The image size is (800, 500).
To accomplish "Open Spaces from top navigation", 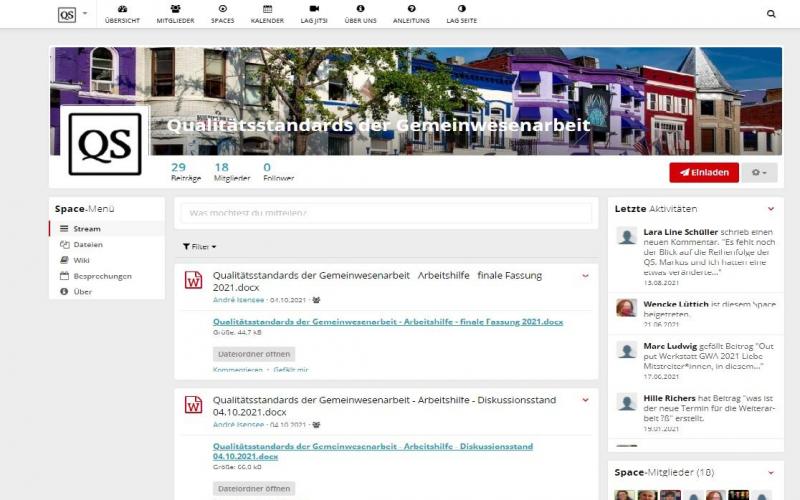I will 222,9.
